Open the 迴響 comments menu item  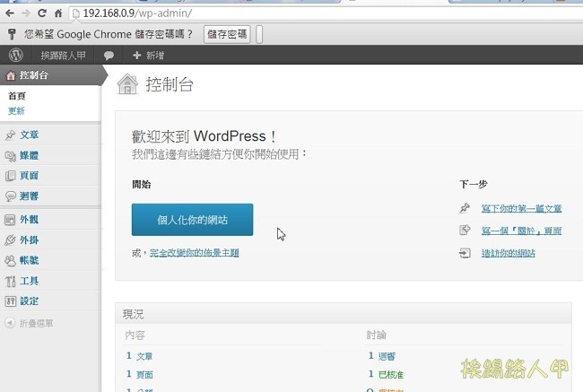click(30, 196)
